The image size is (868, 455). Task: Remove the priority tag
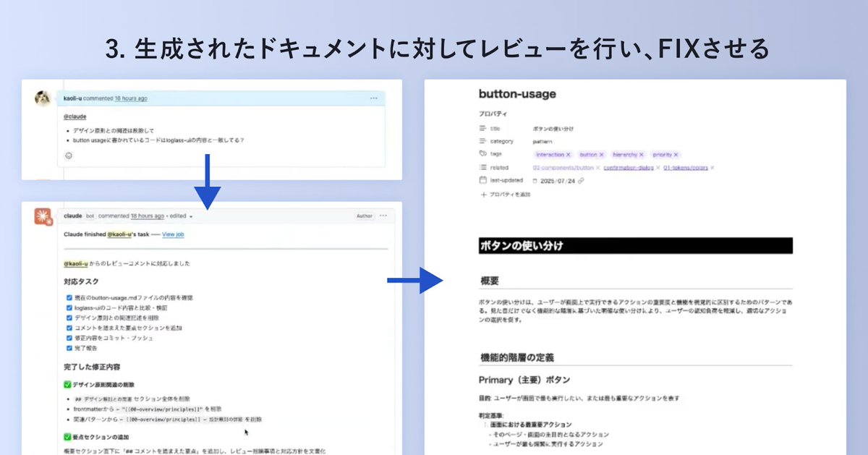coord(676,155)
